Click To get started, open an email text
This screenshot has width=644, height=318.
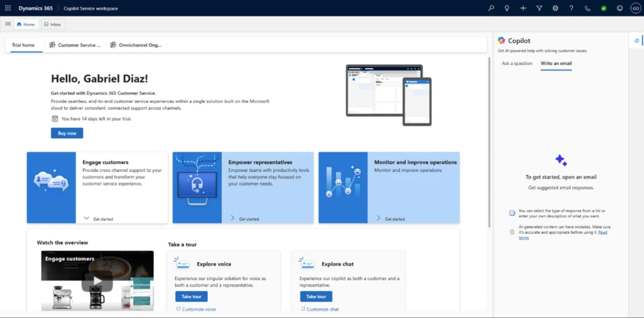point(560,178)
